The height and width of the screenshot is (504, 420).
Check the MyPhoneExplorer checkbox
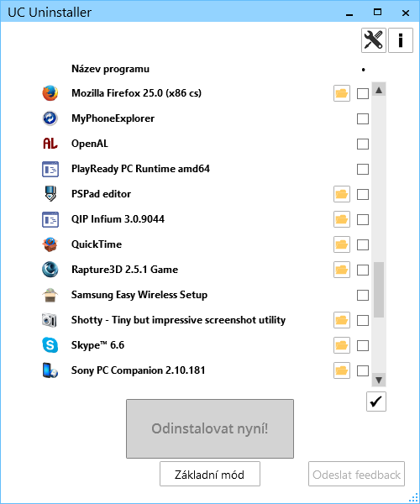point(363,118)
